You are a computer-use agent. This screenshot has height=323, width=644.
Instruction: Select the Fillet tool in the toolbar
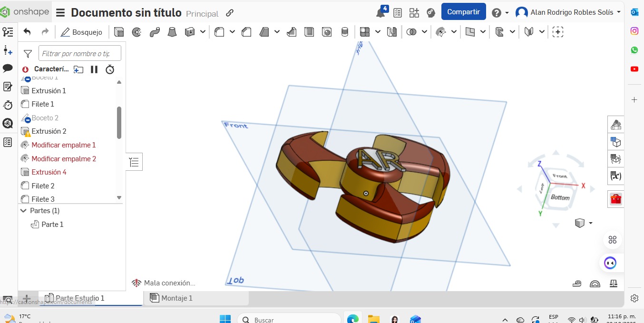[x=219, y=32]
